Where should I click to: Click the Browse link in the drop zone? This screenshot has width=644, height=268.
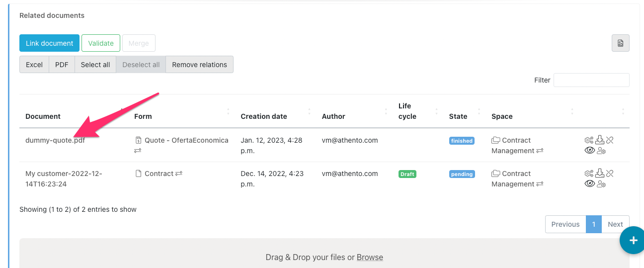click(370, 257)
